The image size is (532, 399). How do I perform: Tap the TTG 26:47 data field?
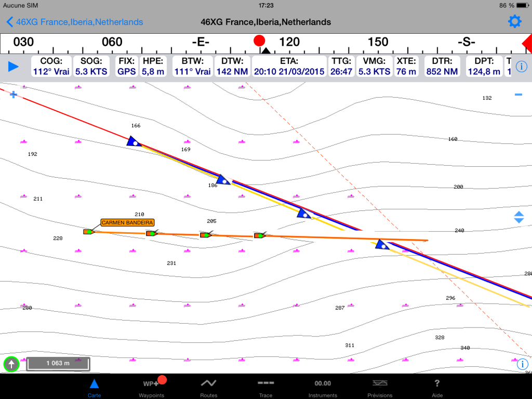coord(341,66)
